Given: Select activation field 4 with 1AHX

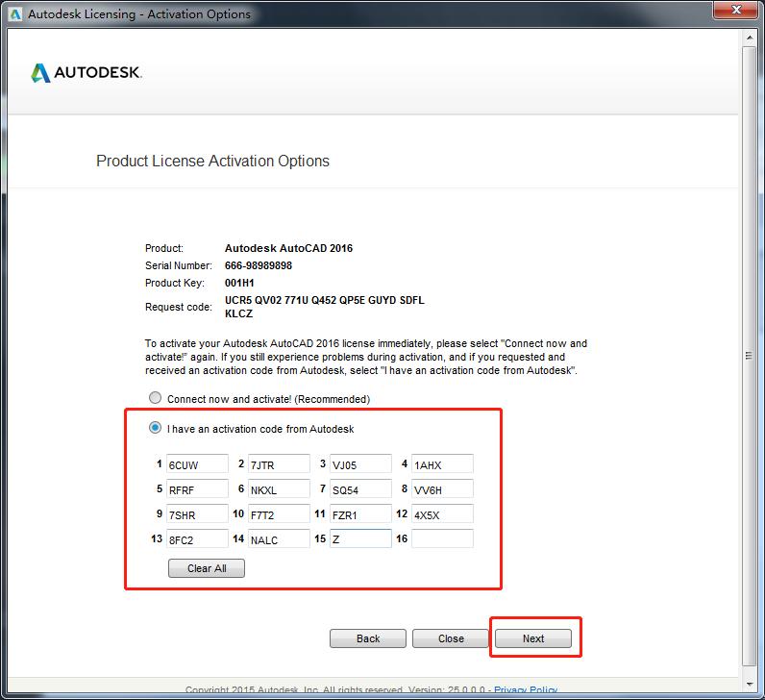Looking at the screenshot, I should tap(442, 464).
